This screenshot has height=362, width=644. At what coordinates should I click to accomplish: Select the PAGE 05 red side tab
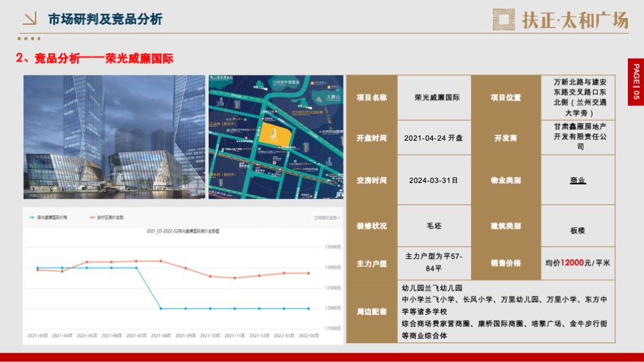click(636, 82)
